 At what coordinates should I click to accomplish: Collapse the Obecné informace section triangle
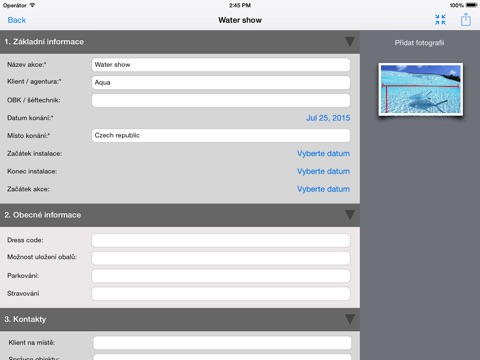click(x=350, y=215)
